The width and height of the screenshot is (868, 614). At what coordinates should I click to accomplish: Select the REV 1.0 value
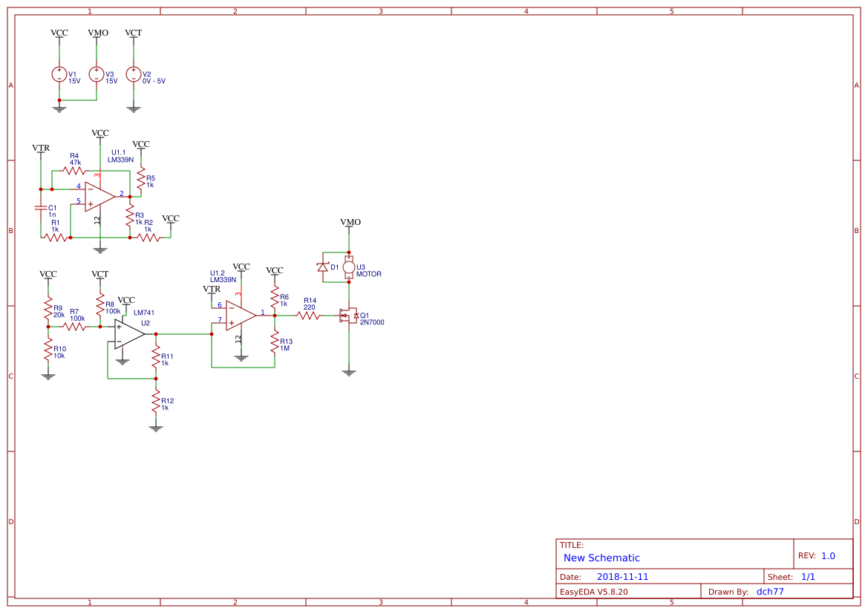tap(828, 555)
